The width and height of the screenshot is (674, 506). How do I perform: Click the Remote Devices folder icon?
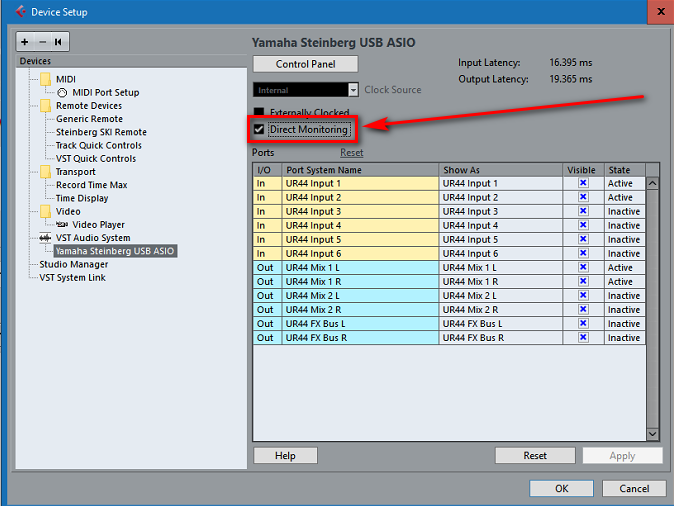click(x=46, y=106)
